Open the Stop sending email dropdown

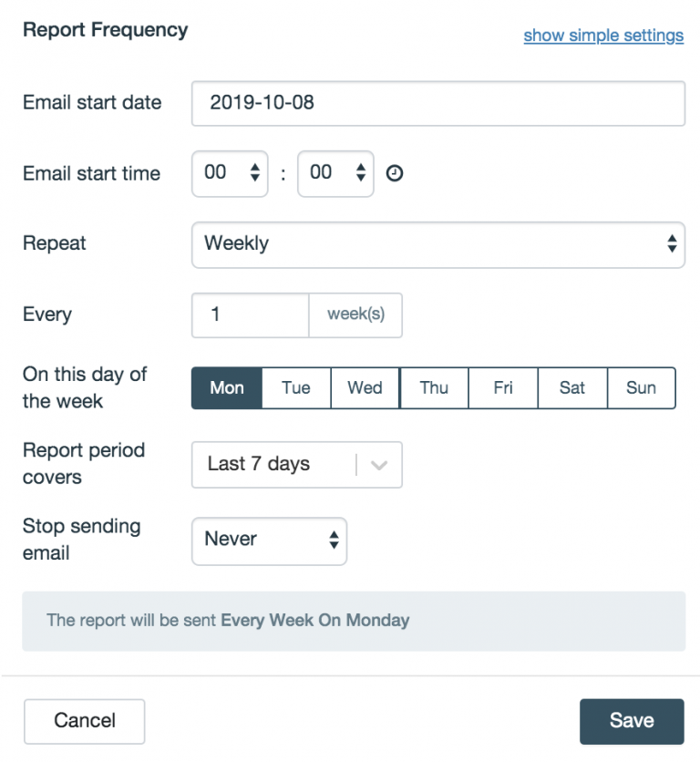pyautogui.click(x=269, y=540)
